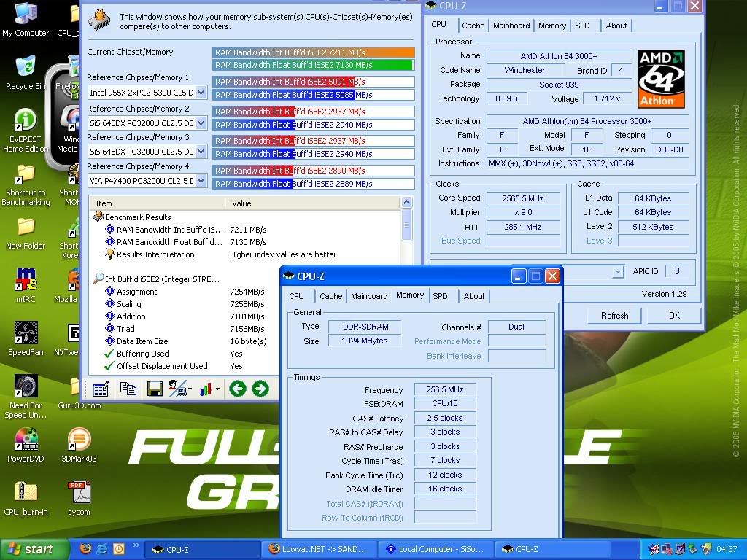Image resolution: width=747 pixels, height=560 pixels.
Task: Click the copy results toolbar icon
Action: point(128,389)
